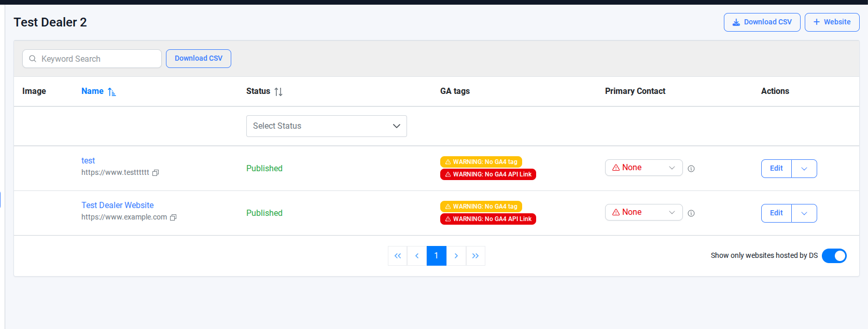This screenshot has height=329, width=868.
Task: Click the copy icon beside https://www.example.com
Action: tap(173, 217)
